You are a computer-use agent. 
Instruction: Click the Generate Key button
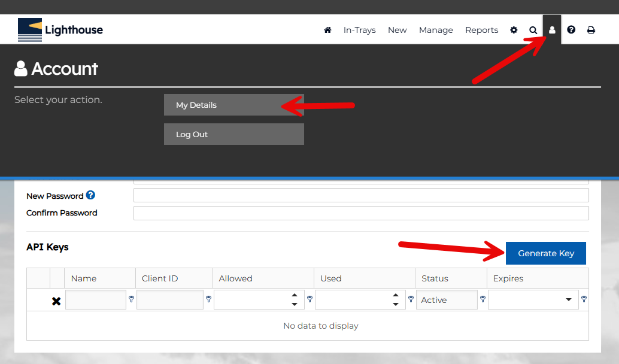click(545, 253)
